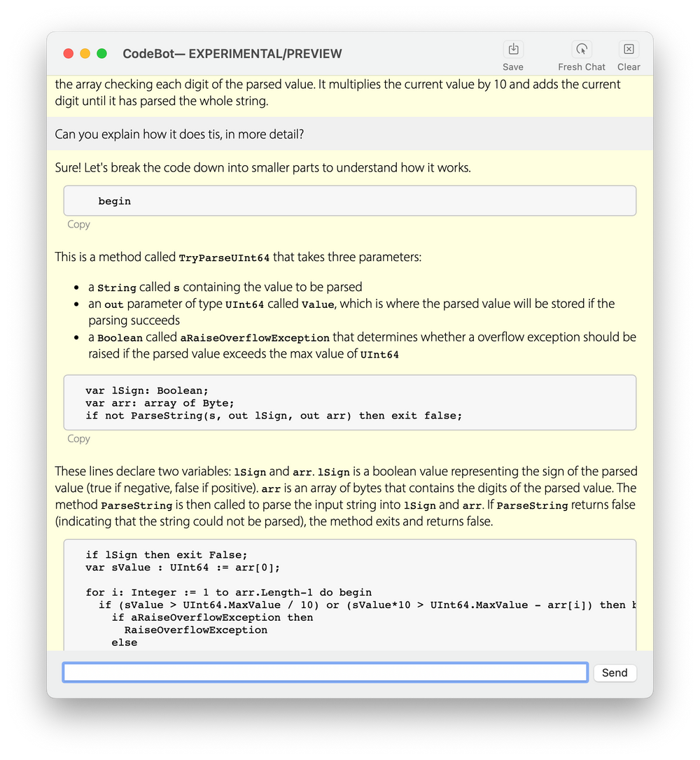Copy the ParseString variable declaration snippet
Screen dimensions: 700x760
pos(78,438)
